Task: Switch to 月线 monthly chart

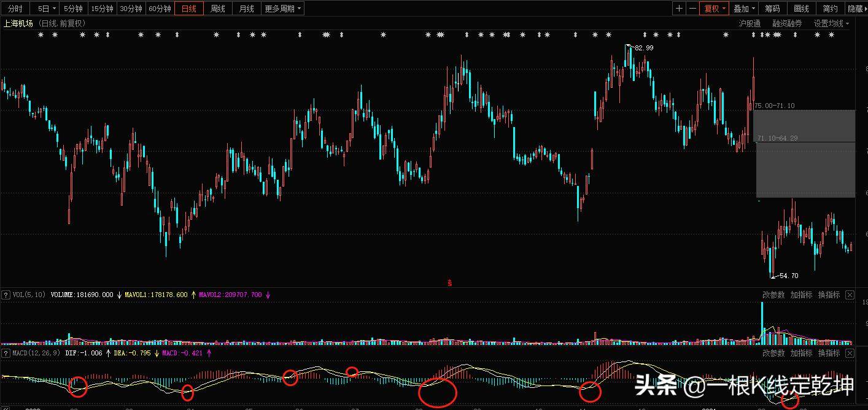Action: (247, 9)
